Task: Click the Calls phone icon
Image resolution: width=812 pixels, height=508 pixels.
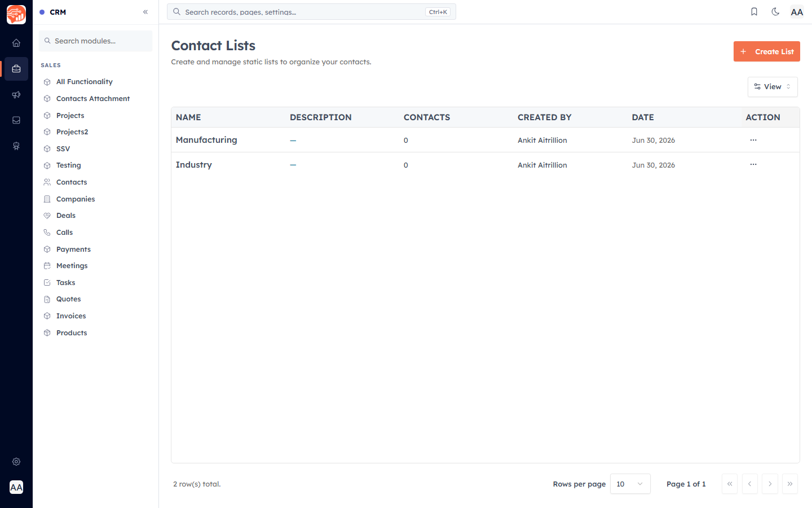Action: (x=47, y=233)
